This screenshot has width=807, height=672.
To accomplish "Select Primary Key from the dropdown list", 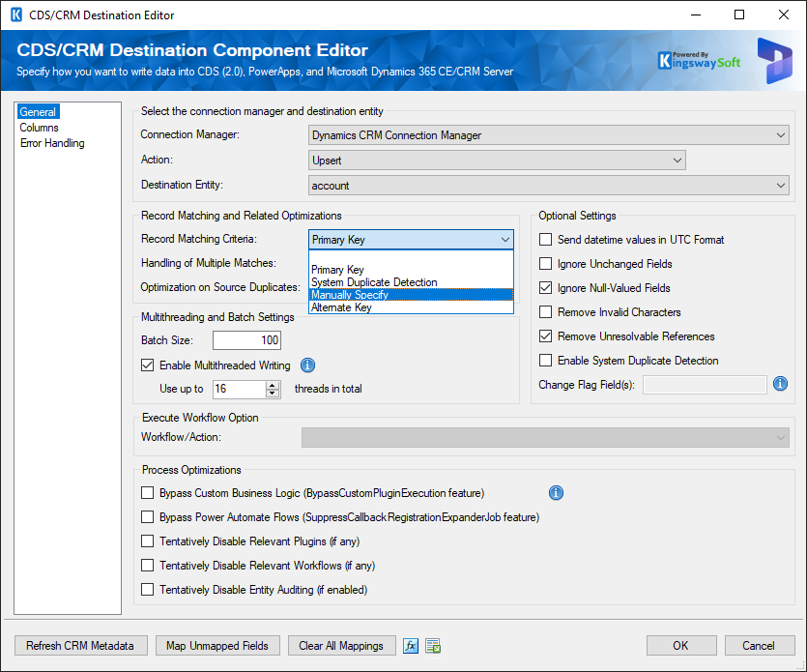I will point(411,270).
